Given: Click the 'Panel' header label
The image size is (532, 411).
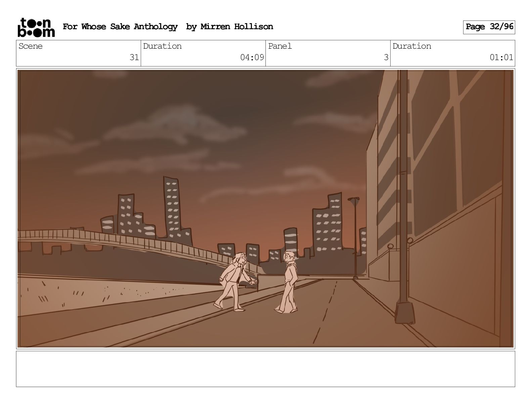Looking at the screenshot, I should click(x=280, y=46).
